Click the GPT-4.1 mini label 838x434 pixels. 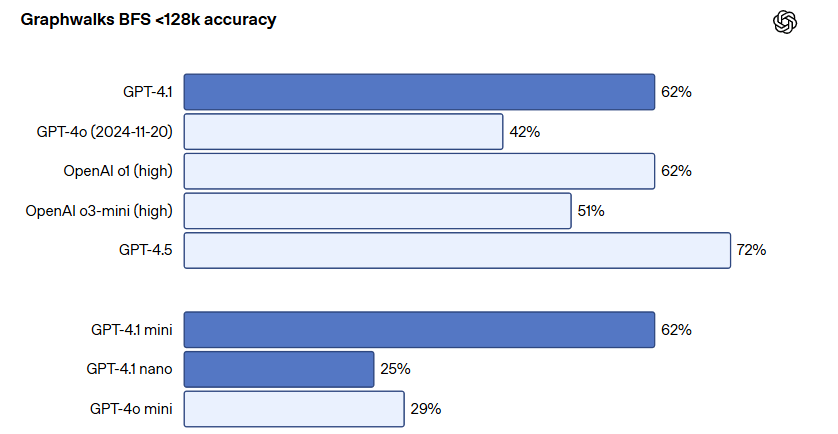pos(132,329)
